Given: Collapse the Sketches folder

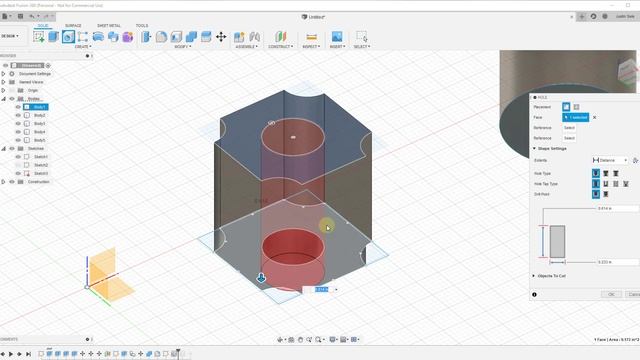Looking at the screenshot, I should (x=3, y=149).
